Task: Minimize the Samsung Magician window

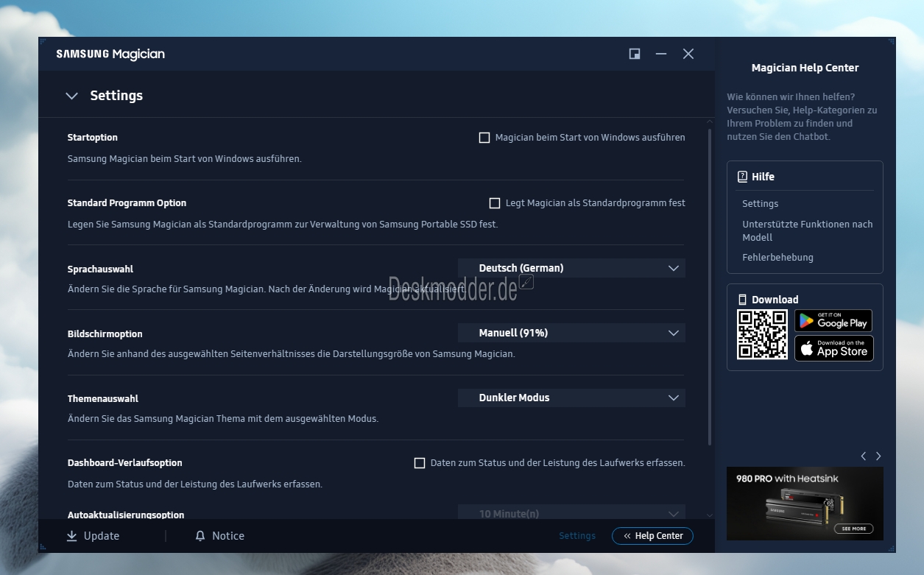Action: pyautogui.click(x=661, y=54)
